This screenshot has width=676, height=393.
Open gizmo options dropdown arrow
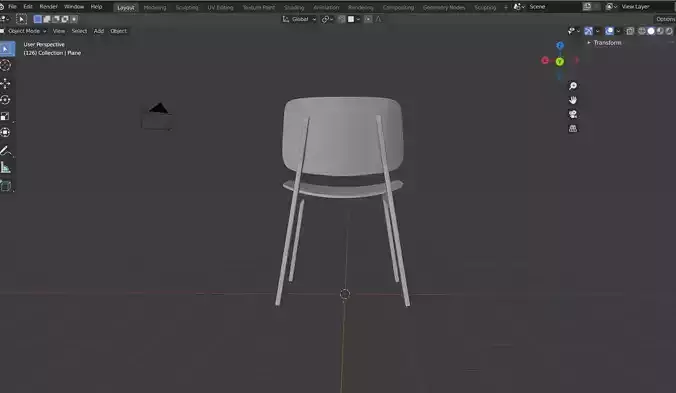point(598,31)
